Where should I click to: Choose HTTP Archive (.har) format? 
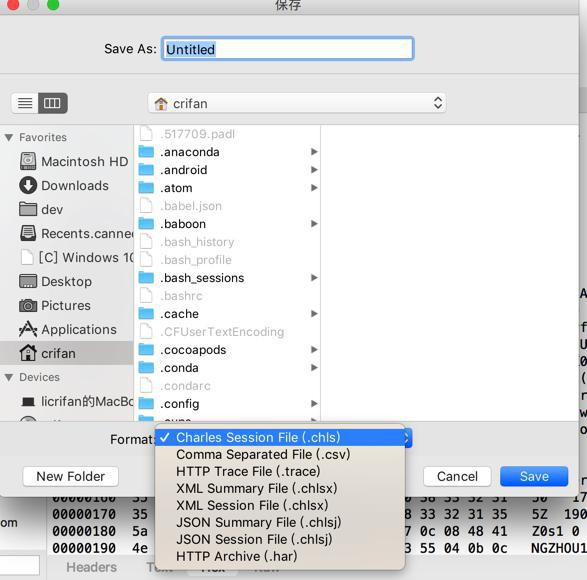pyautogui.click(x=280, y=556)
